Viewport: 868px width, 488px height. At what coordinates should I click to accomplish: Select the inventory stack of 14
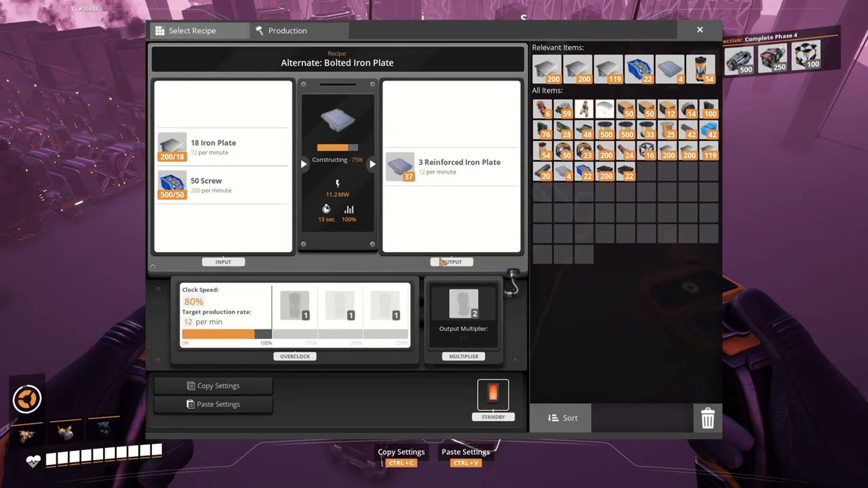coord(688,109)
